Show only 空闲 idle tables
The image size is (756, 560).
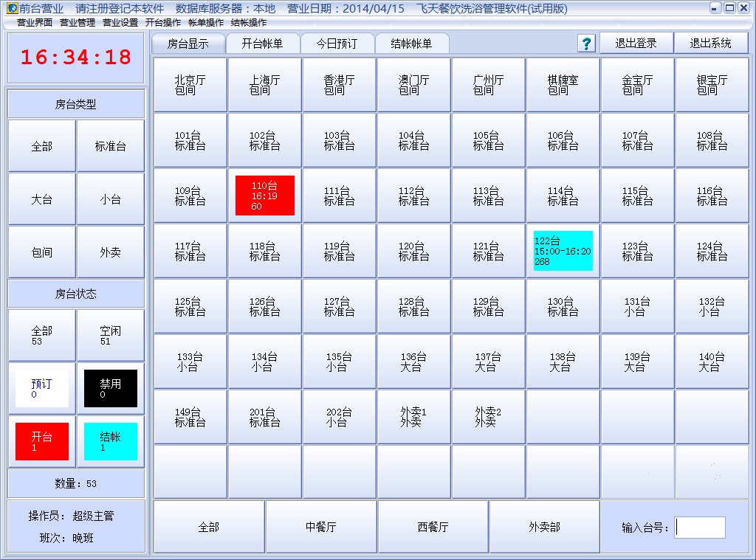(110, 335)
